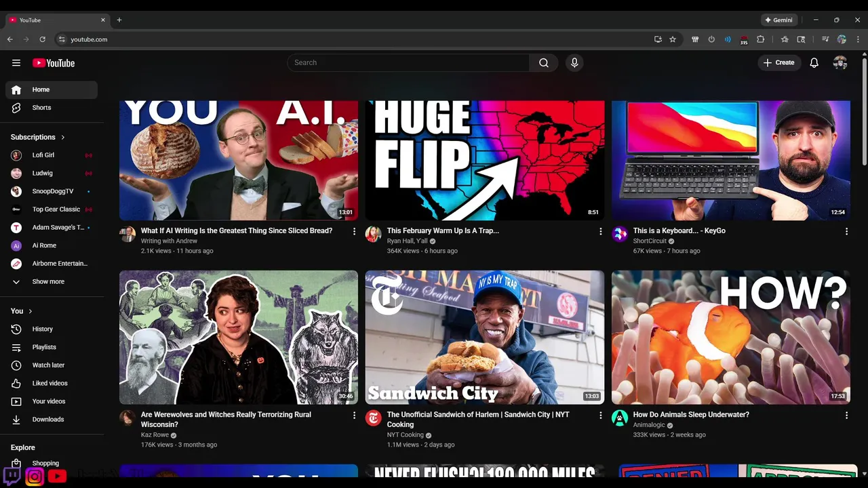This screenshot has height=488, width=868.
Task: Open the hamburger guide menu
Action: point(16,63)
